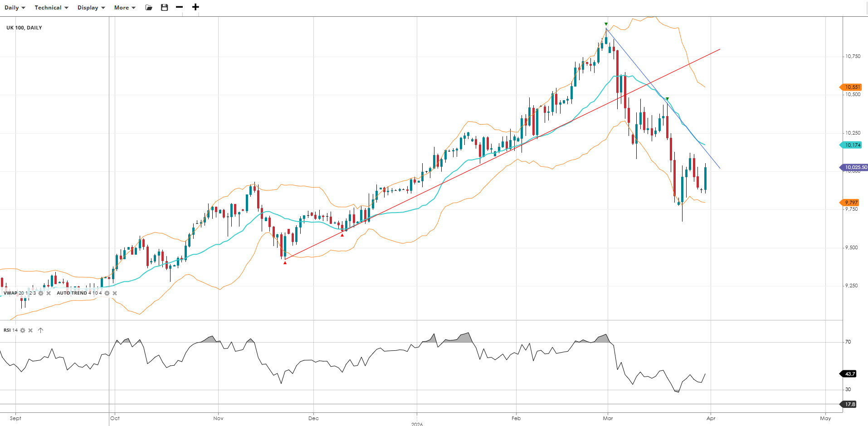Save chart using the floppy disk icon
This screenshot has height=426, width=868.
165,7
